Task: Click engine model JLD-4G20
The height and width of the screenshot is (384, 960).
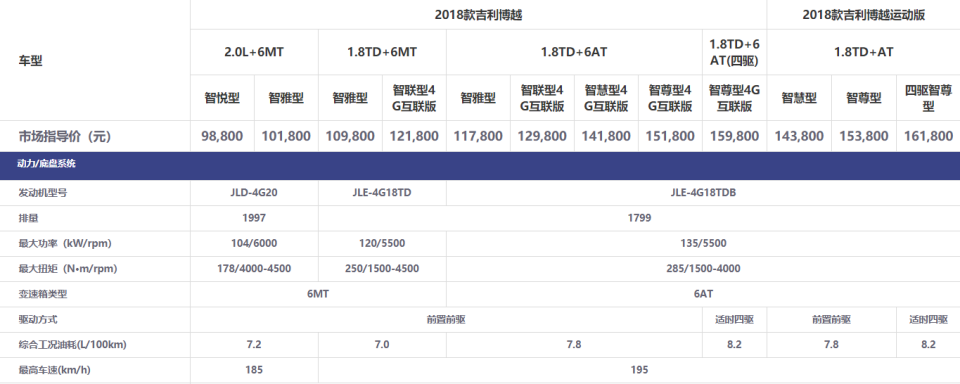Action: tap(254, 192)
